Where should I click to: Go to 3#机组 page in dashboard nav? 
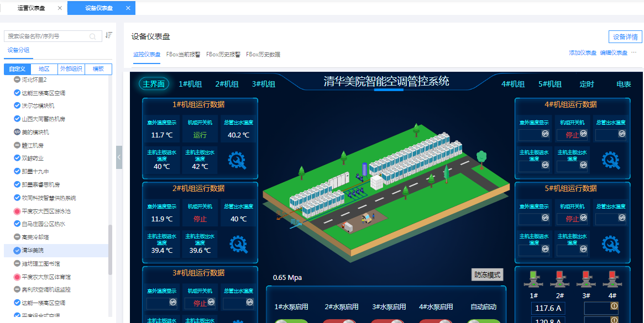pos(263,84)
